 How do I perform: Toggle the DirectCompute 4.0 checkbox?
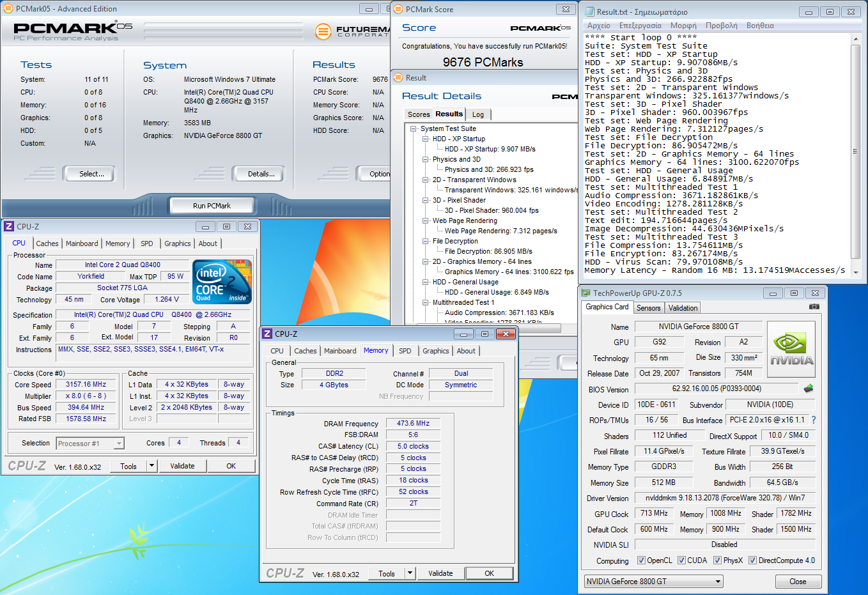tap(752, 560)
